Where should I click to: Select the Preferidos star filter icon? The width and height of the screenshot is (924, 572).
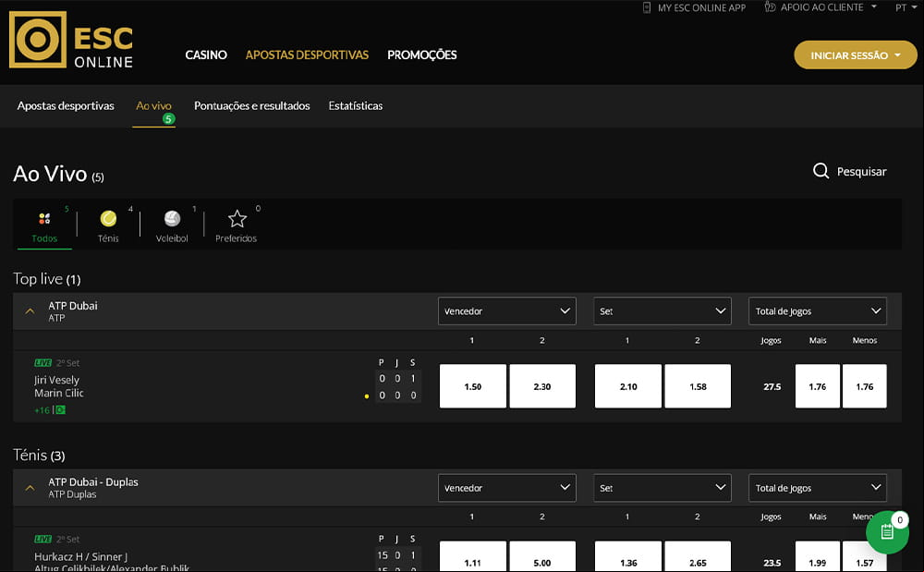point(237,219)
